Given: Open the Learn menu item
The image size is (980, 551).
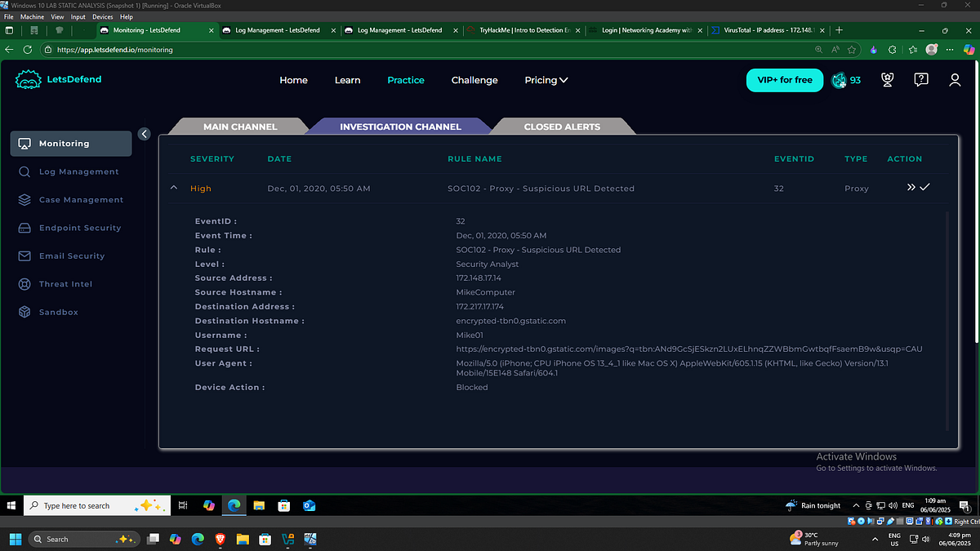Looking at the screenshot, I should coord(347,80).
